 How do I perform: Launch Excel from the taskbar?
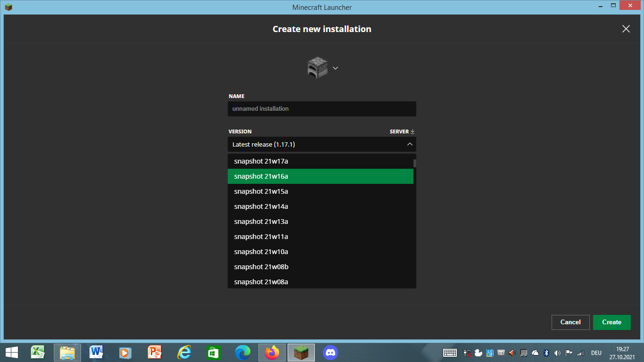(x=38, y=352)
